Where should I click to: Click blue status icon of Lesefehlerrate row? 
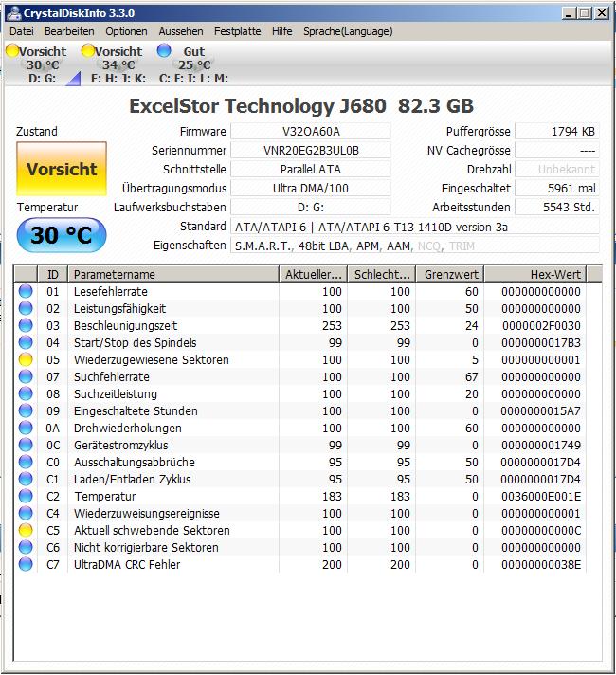click(x=26, y=291)
